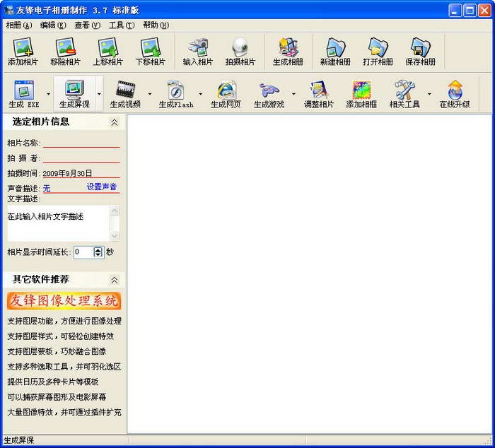Move photo up with 上移相片
The width and height of the screenshot is (495, 448).
108,52
